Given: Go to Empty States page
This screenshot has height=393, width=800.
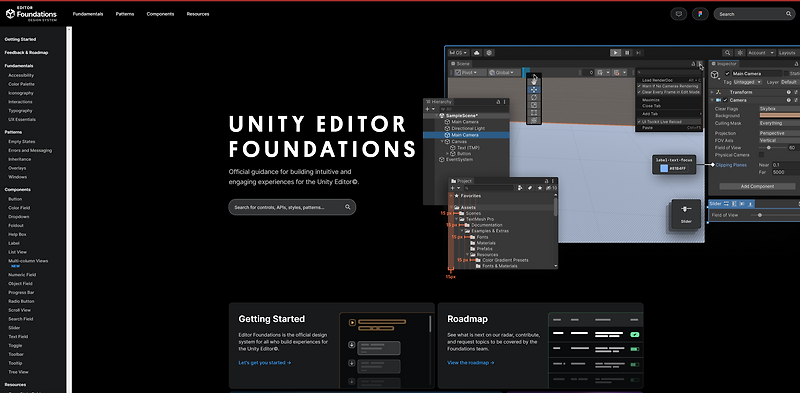Looking at the screenshot, I should 21,141.
